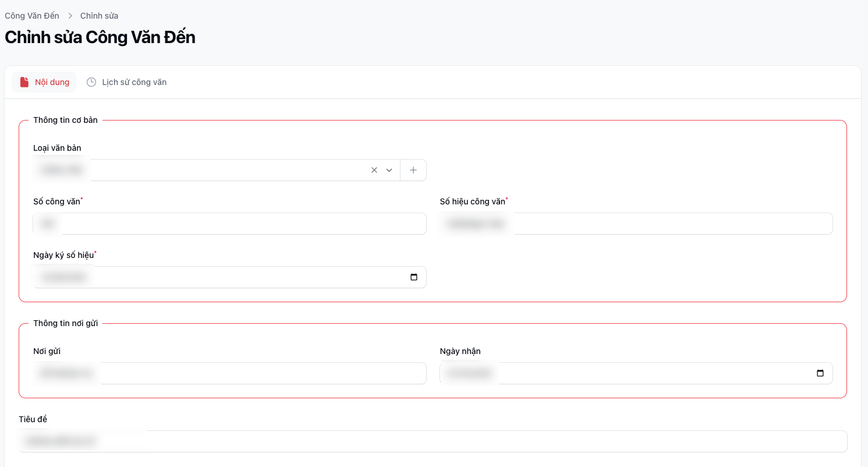Expand the Loại văn bản chevron arrow
The width and height of the screenshot is (868, 467).
click(x=389, y=170)
